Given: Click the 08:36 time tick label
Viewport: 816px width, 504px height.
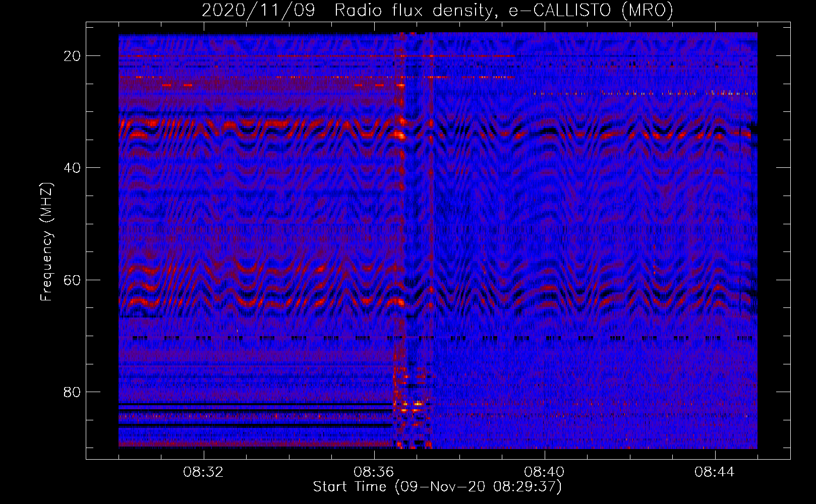Looking at the screenshot, I should [374, 472].
